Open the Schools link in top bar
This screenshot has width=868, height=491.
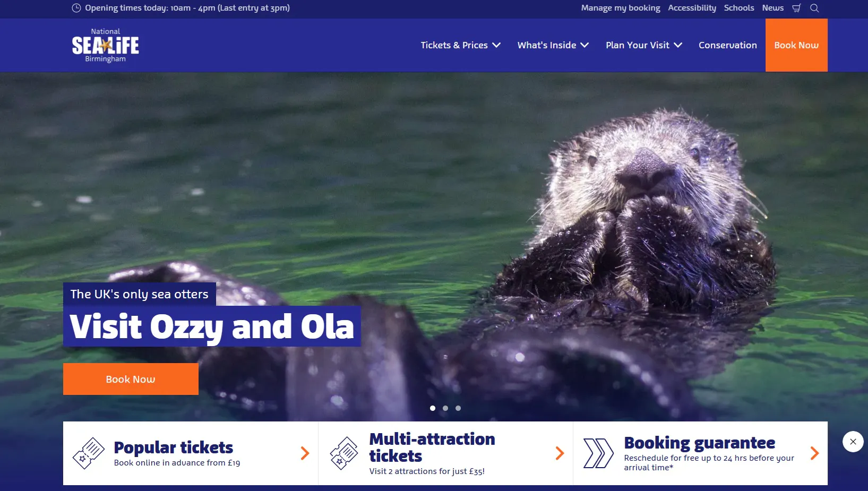tap(739, 8)
